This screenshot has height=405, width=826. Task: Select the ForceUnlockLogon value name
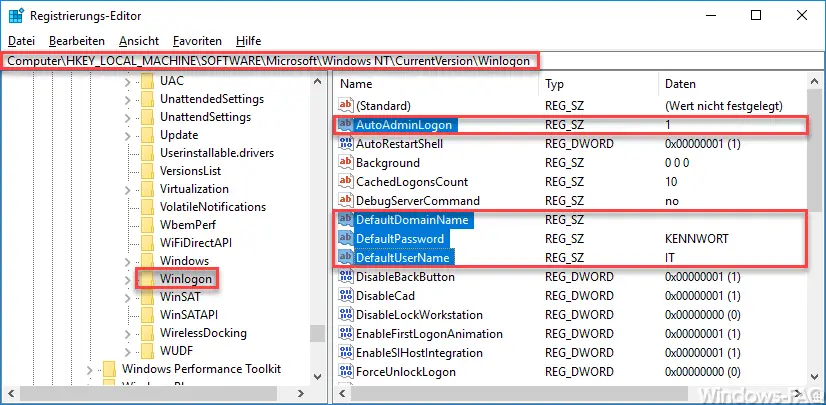click(406, 371)
